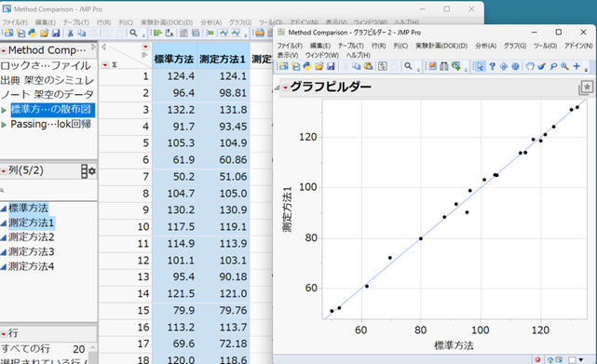The image size is (597, 364).
Task: Click the home window icon in status bar
Action: pyautogui.click(x=550, y=359)
